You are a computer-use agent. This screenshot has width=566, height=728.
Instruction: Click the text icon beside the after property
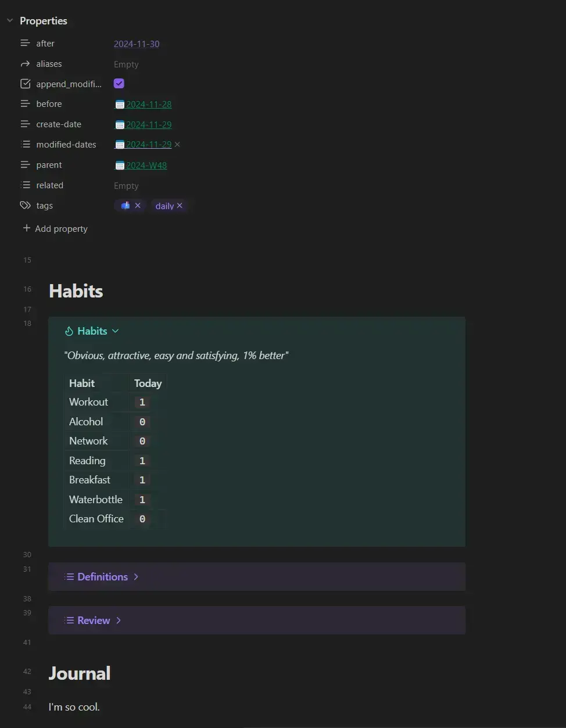[x=25, y=44]
